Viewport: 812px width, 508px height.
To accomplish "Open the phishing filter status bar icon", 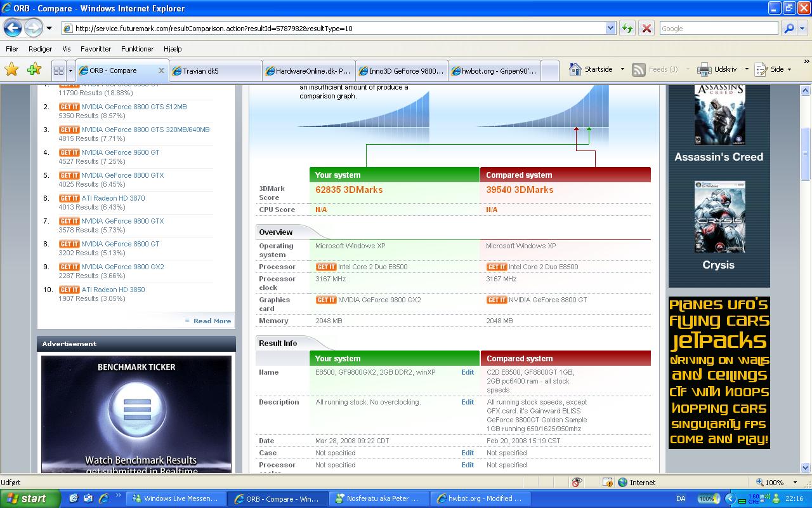I will [x=607, y=483].
